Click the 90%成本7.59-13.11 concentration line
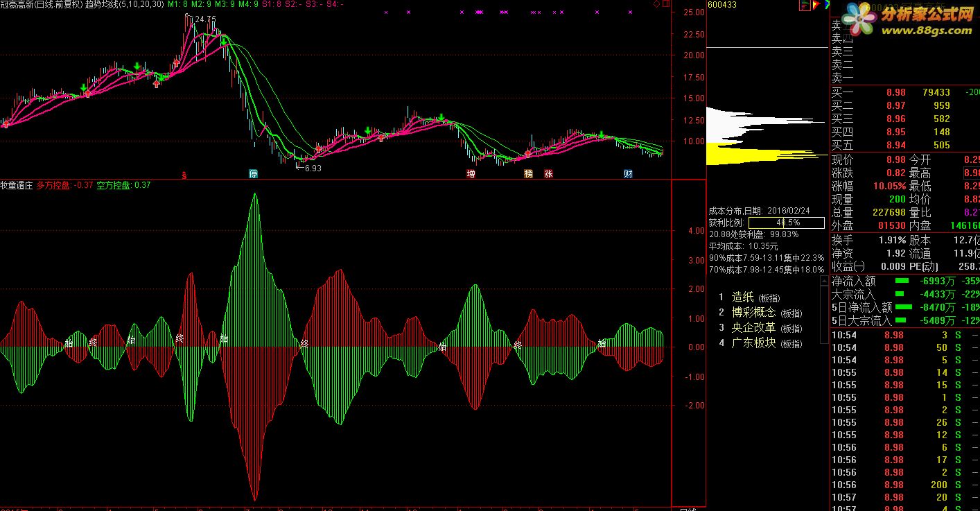 pyautogui.click(x=767, y=258)
